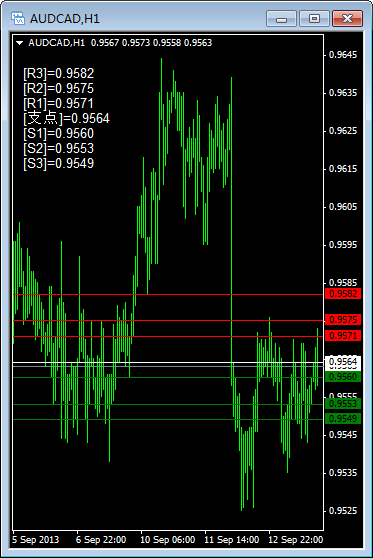The height and width of the screenshot is (558, 373).
Task: Click the 10 Sep 06:00 time axis label
Action: coord(168,539)
